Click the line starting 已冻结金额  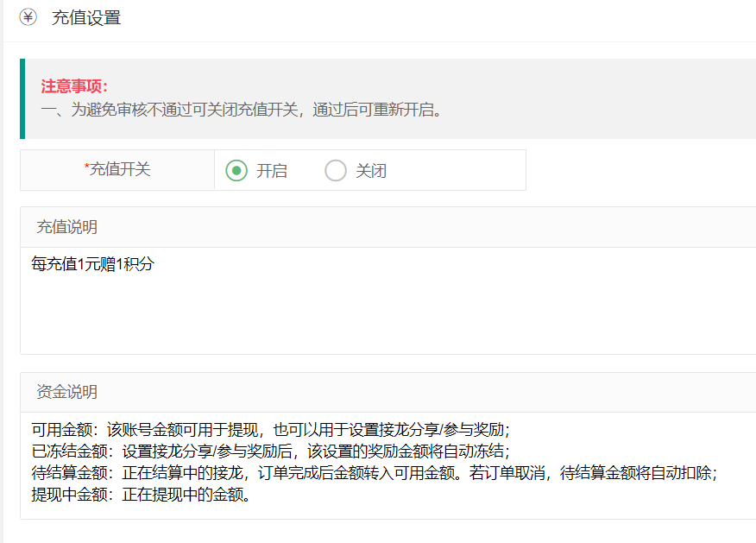[x=270, y=451]
